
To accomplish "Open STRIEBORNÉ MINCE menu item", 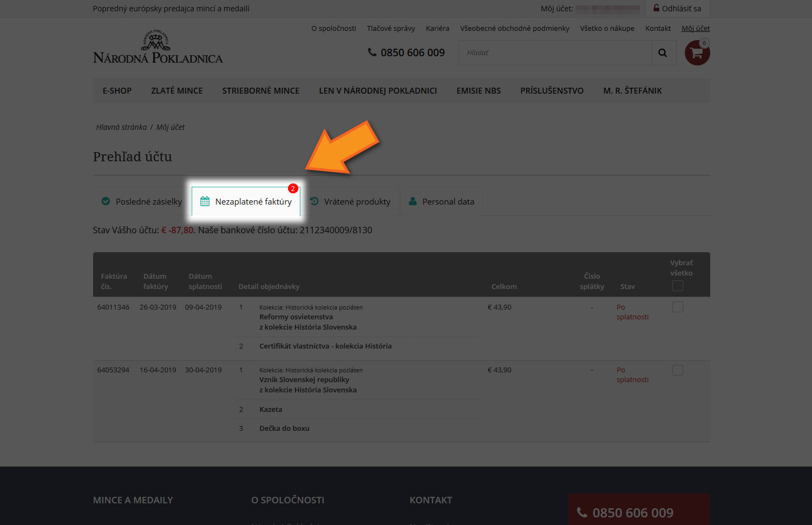I will click(x=261, y=90).
